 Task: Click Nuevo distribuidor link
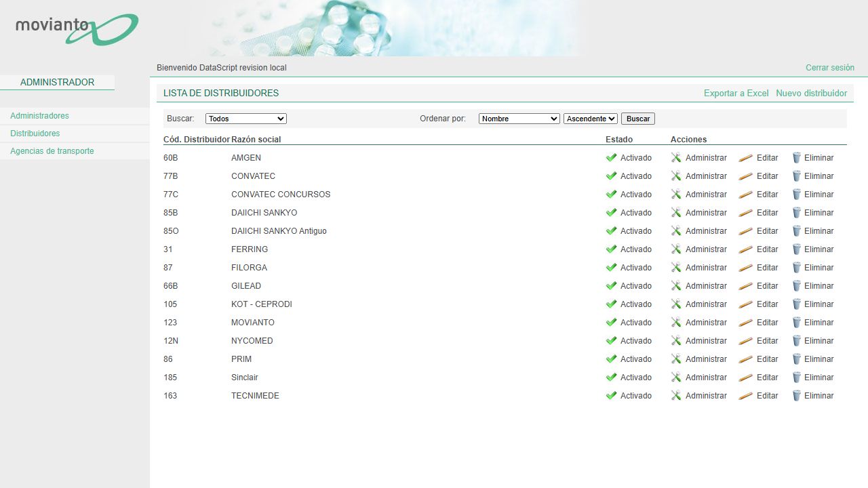click(812, 94)
